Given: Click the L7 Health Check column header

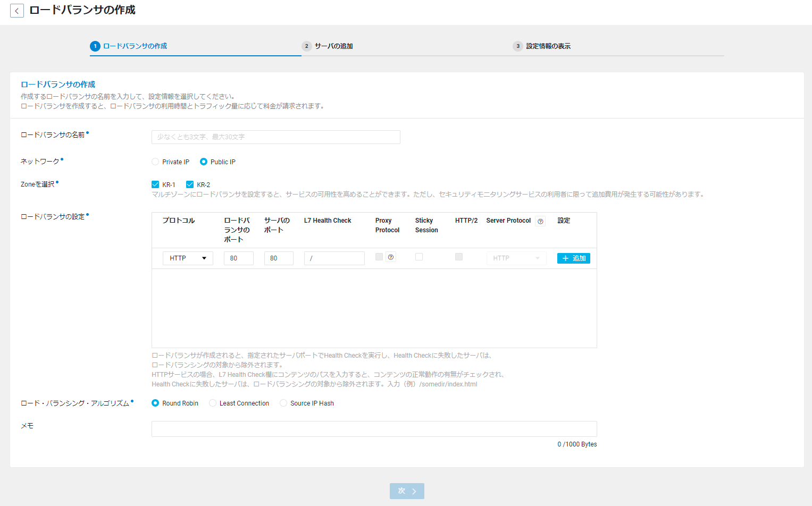Looking at the screenshot, I should coord(328,221).
